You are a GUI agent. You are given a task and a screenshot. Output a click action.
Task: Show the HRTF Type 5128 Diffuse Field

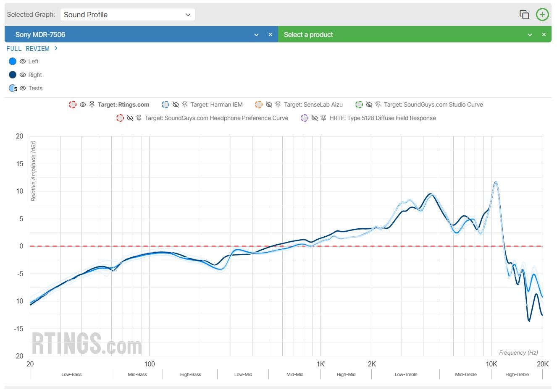coord(314,118)
